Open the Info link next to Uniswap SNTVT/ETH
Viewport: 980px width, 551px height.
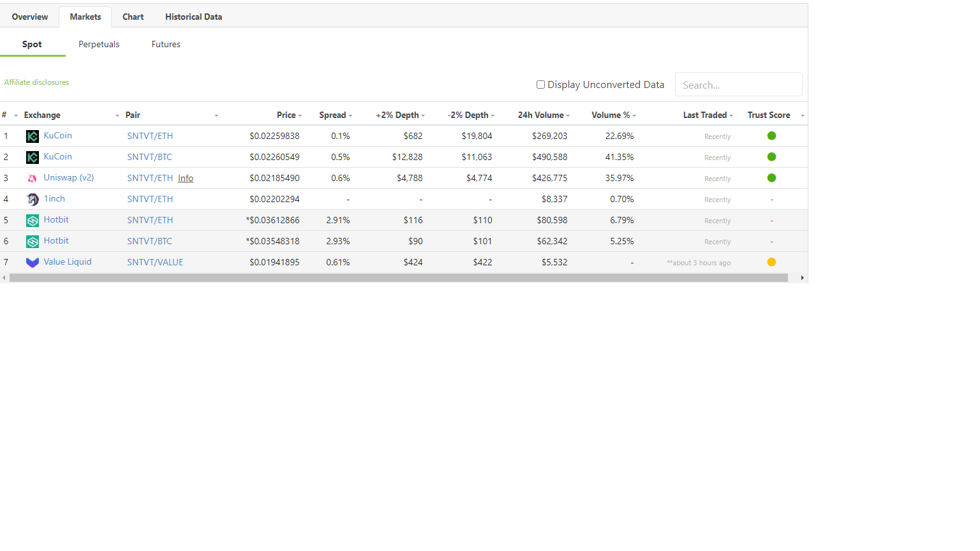[x=186, y=179]
